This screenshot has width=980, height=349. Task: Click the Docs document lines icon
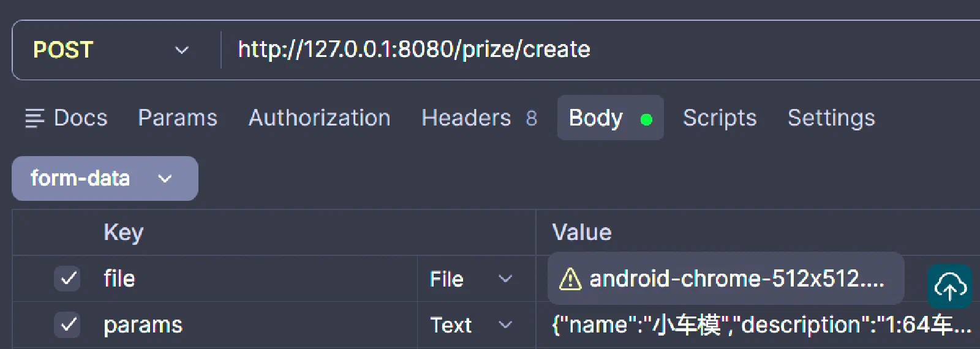click(34, 118)
